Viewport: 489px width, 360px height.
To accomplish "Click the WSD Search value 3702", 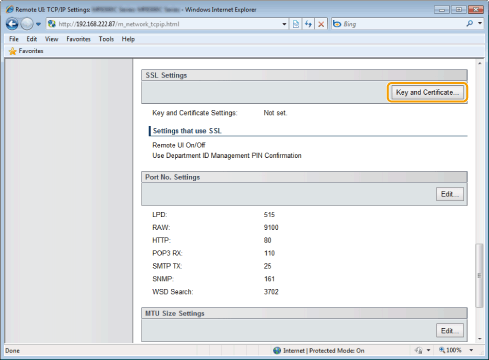I will pos(271,292).
